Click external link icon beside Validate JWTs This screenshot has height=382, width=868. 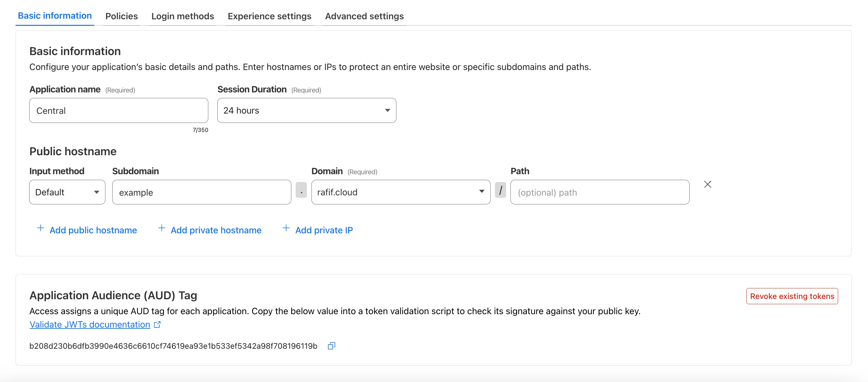(x=157, y=324)
